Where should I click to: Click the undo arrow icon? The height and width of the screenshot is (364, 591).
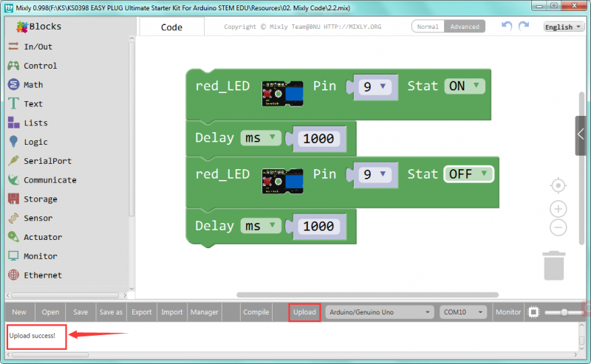point(507,26)
